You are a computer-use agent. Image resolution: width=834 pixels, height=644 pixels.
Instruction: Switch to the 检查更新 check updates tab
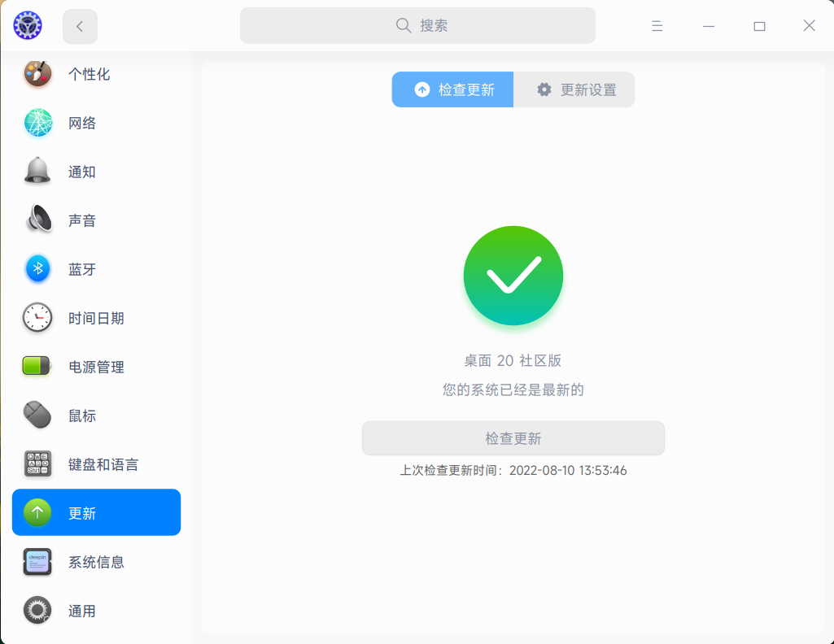point(452,89)
